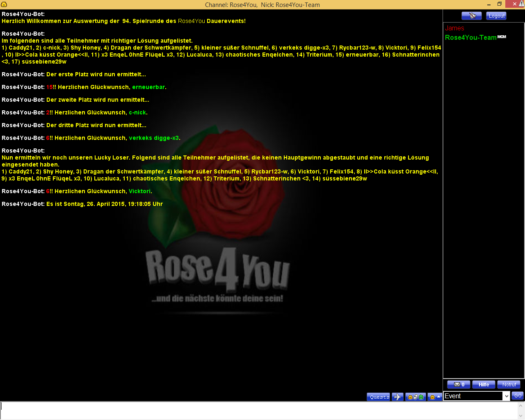525x420 pixels.
Task: Select Rose4You-Team in the user list
Action: click(x=470, y=38)
